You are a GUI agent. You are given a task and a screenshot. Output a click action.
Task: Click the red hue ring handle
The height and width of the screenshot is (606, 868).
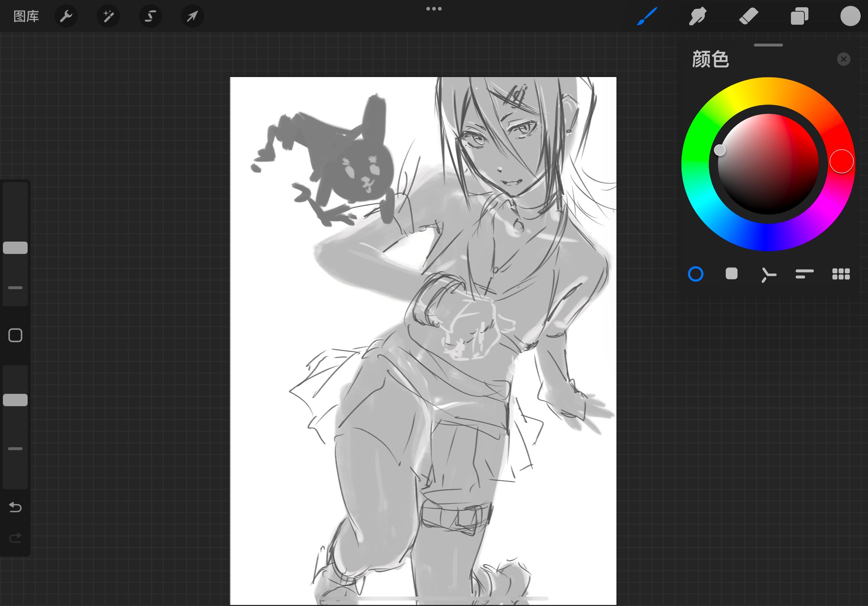click(x=841, y=161)
